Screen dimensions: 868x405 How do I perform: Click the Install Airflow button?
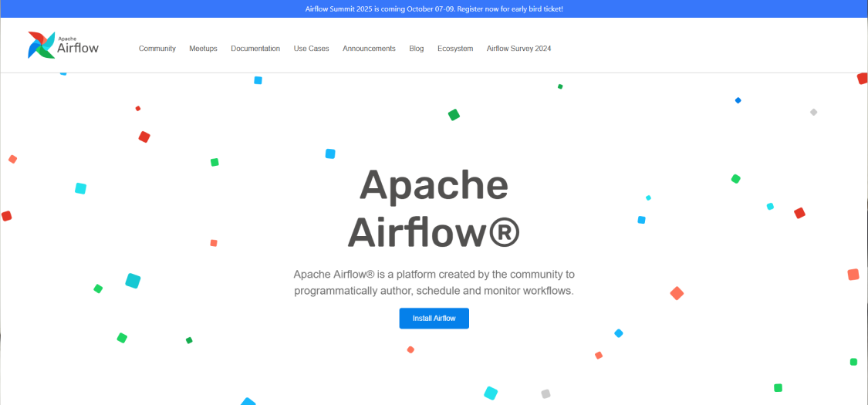click(434, 318)
